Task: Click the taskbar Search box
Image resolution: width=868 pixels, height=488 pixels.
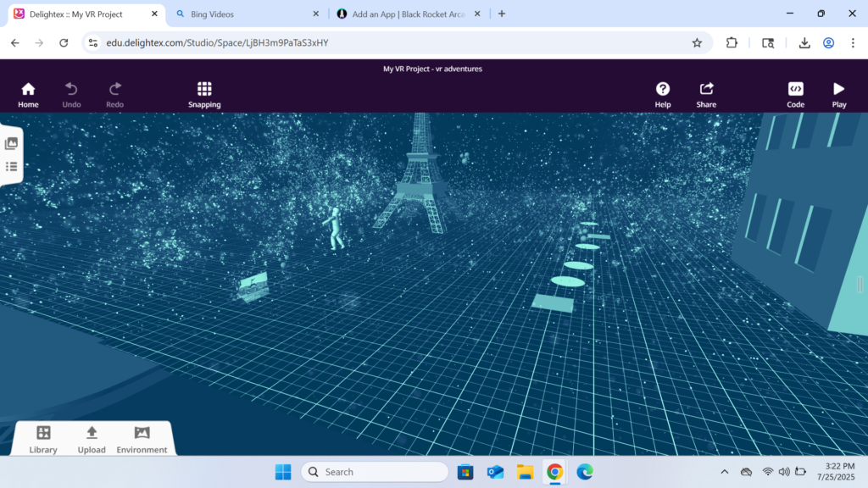Action: pos(375,472)
